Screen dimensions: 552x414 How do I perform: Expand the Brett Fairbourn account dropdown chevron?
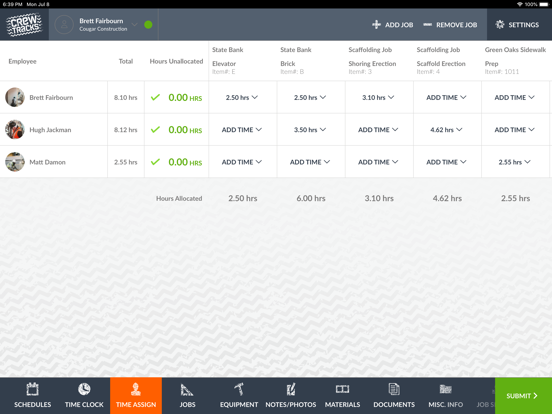click(x=134, y=24)
